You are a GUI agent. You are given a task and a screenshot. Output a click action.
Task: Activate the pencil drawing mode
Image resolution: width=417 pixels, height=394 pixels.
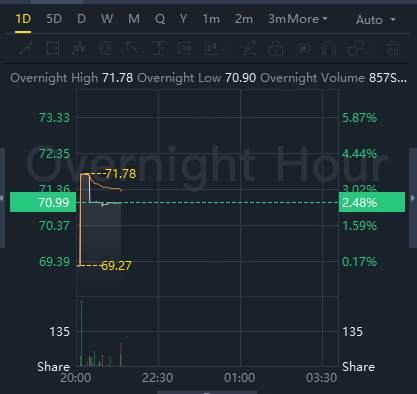pyautogui.click(x=249, y=48)
